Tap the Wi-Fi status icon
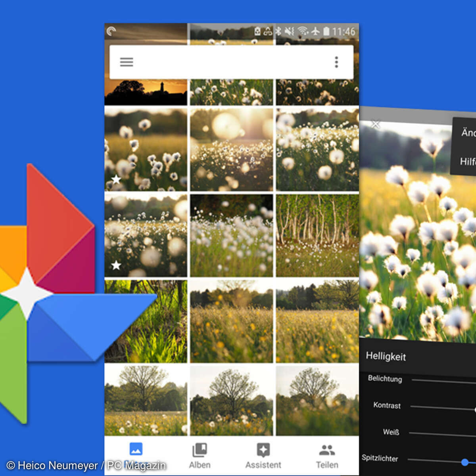 point(303,31)
